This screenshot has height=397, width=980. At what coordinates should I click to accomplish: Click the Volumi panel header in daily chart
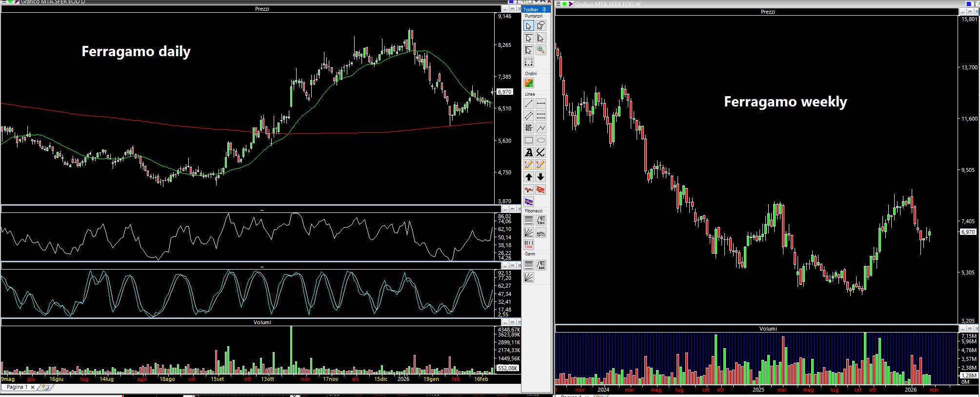pyautogui.click(x=262, y=322)
